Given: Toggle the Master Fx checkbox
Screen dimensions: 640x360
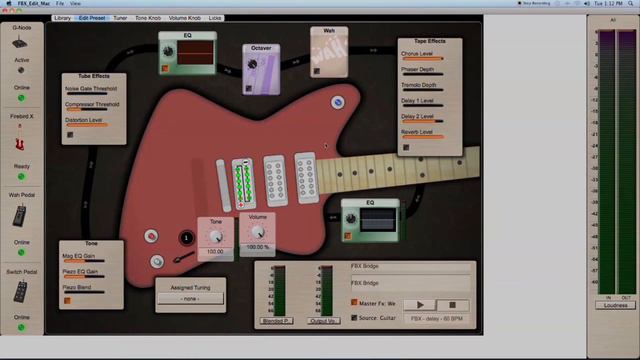Looking at the screenshot, I should click(x=354, y=302).
